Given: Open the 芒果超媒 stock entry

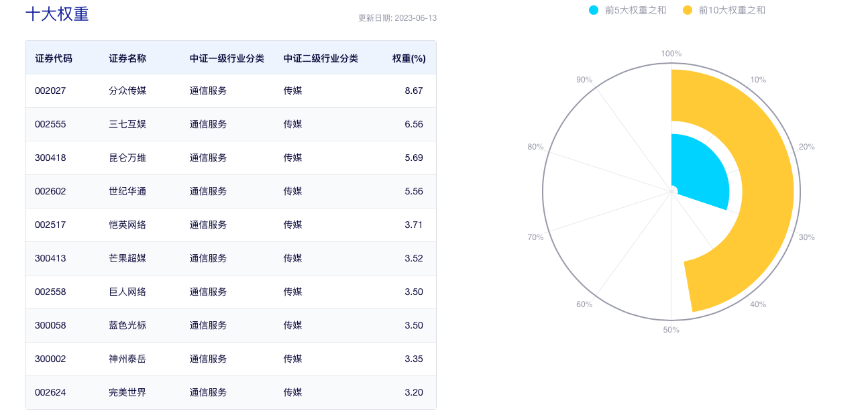Looking at the screenshot, I should pos(127,258).
